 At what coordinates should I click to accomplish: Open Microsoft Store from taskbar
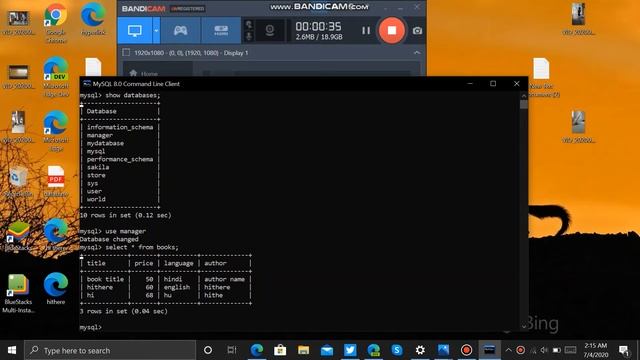coord(280,350)
